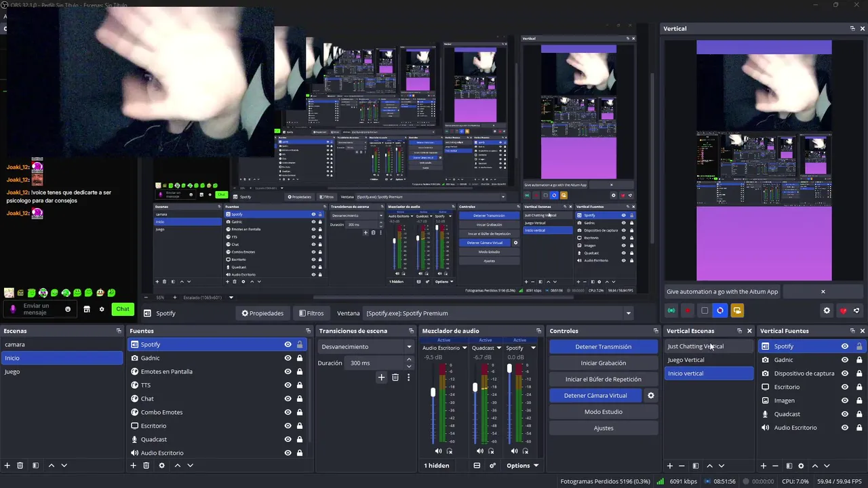Click the vertical streaming icon in Vertical dock
Viewport: 868px width, 488px height.
tap(671, 310)
